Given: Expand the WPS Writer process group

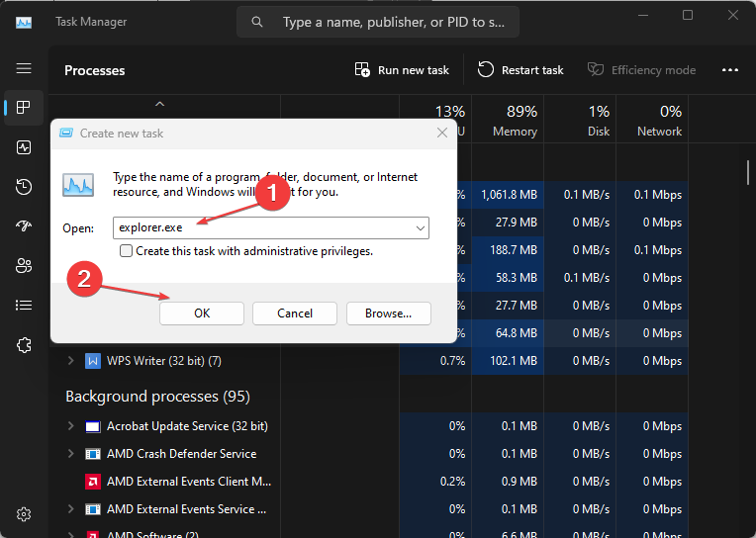Looking at the screenshot, I should (71, 361).
